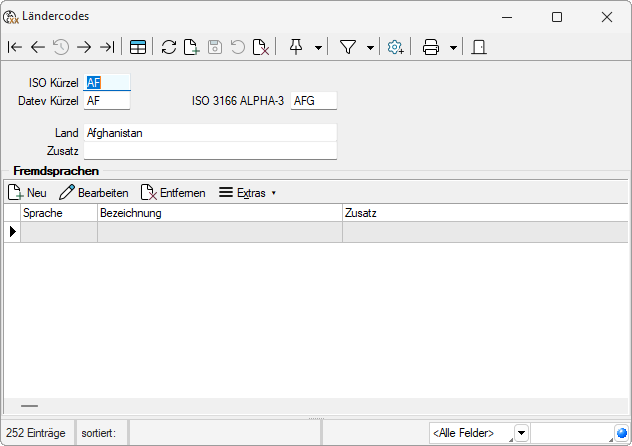Image resolution: width=632 pixels, height=446 pixels.
Task: Click Entfernen to remove language entry
Action: [173, 193]
